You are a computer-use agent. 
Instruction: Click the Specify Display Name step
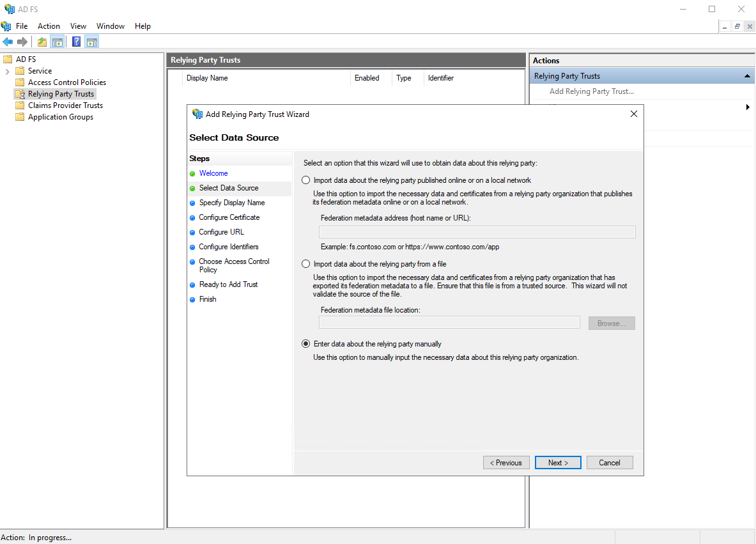click(x=232, y=203)
